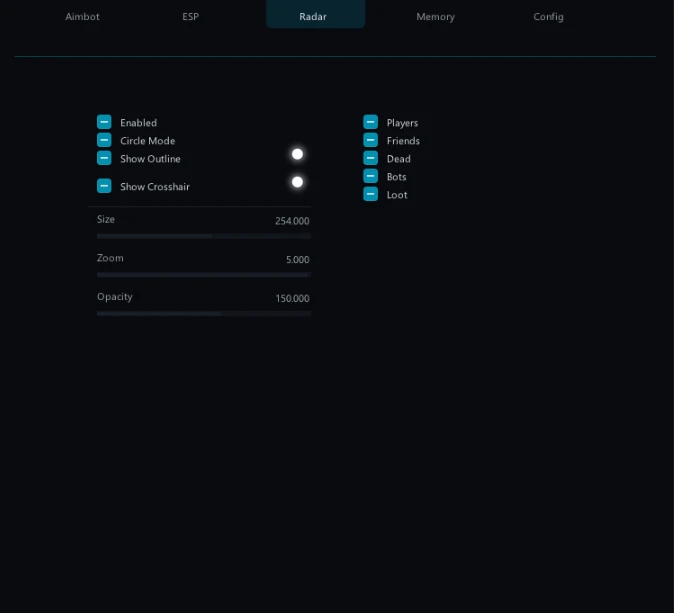
Task: Disable the Dead checkbox
Action: (371, 158)
